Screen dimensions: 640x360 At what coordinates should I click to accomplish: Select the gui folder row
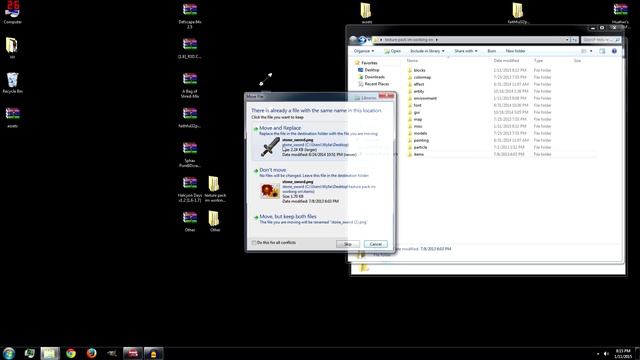pyautogui.click(x=502, y=112)
